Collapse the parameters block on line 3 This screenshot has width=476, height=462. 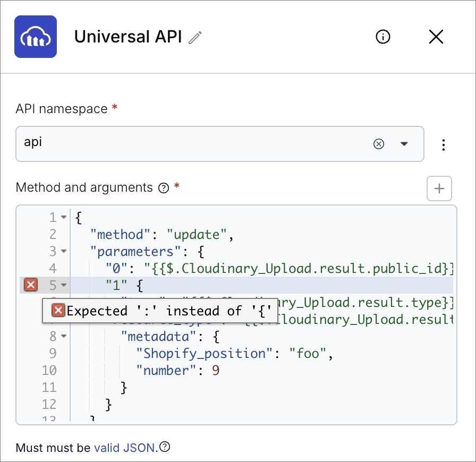click(63, 251)
